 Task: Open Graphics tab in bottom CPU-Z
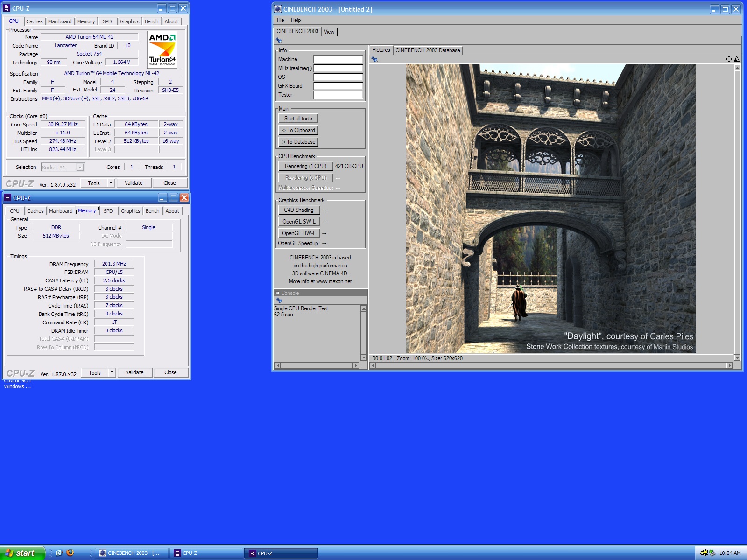click(x=130, y=211)
